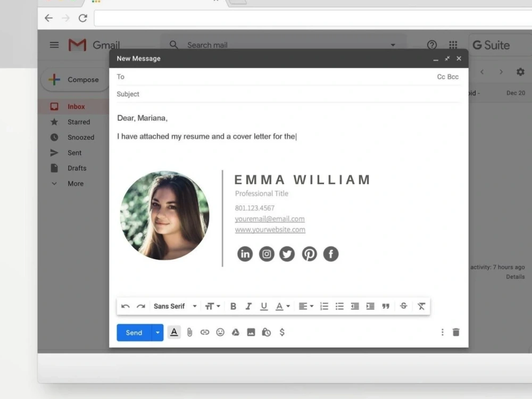Click the youremail@email.com link
The height and width of the screenshot is (399, 532).
pos(270,219)
